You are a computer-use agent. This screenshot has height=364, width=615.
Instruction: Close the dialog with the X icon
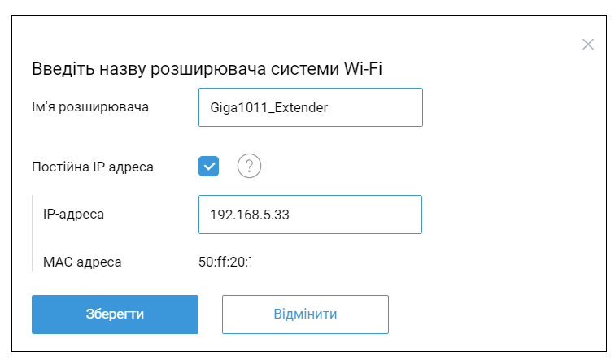click(588, 44)
